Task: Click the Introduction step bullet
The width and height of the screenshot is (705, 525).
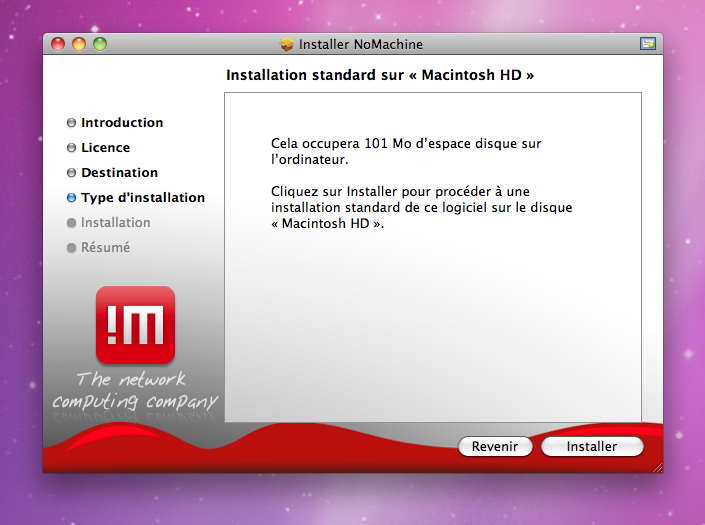Action: tap(71, 123)
